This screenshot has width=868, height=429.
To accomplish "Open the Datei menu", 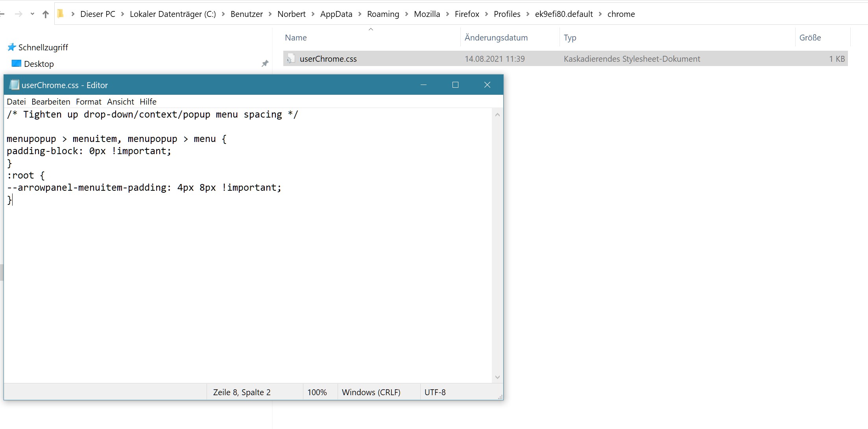I will coord(16,102).
